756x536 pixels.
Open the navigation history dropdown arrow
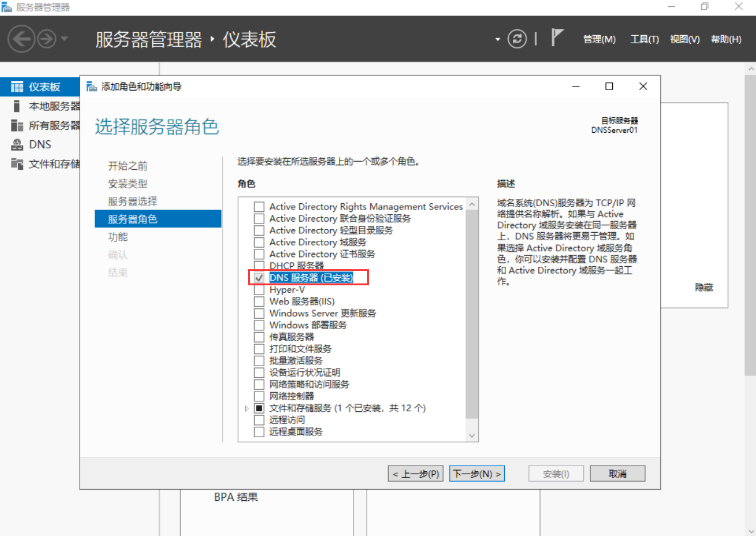tap(65, 40)
